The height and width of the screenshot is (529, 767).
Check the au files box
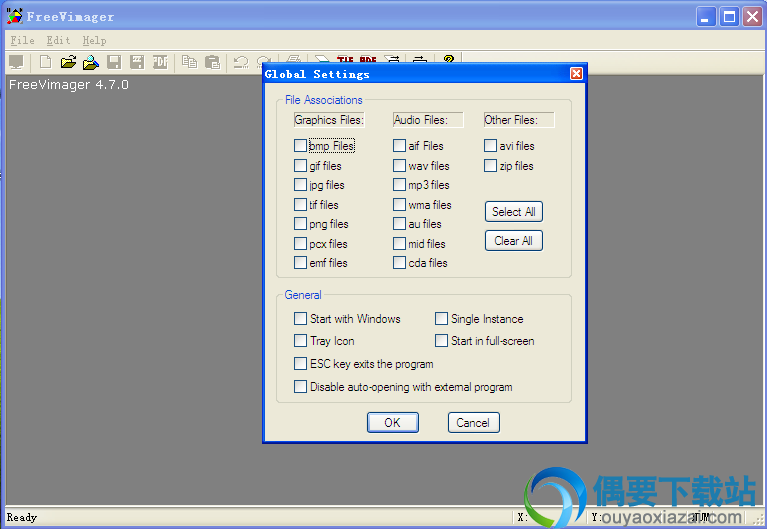point(399,224)
